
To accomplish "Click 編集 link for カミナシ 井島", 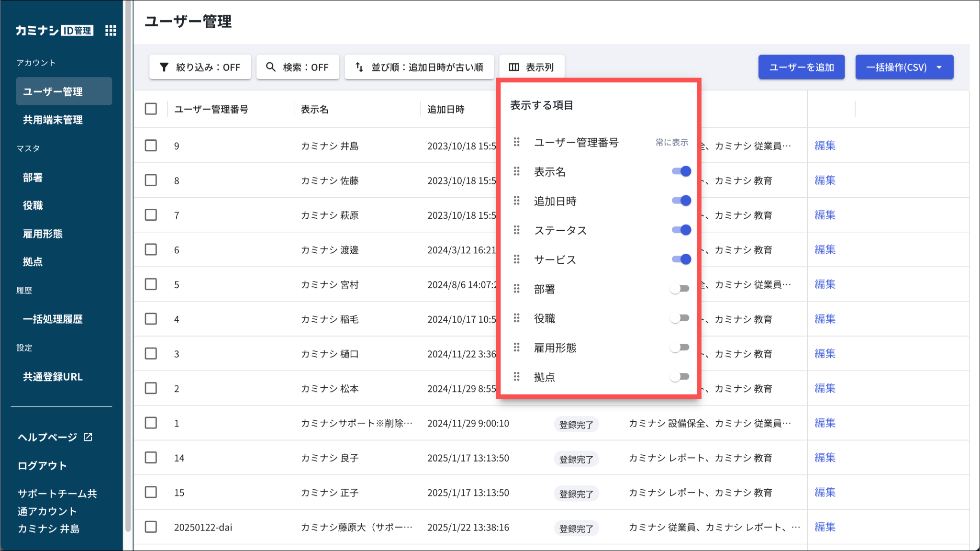I will (x=825, y=146).
